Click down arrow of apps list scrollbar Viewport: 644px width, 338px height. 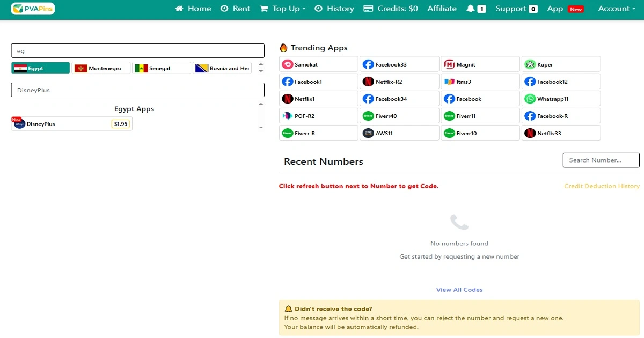click(x=261, y=128)
